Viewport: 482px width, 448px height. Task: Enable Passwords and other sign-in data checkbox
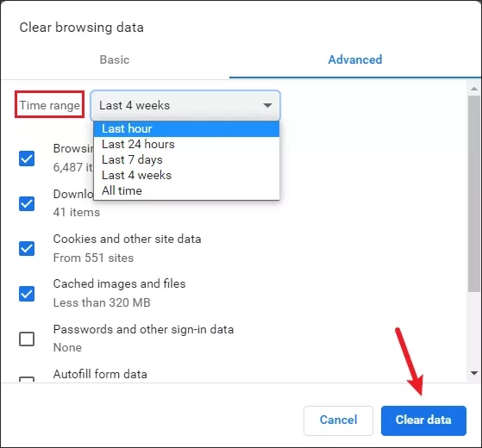click(x=27, y=339)
